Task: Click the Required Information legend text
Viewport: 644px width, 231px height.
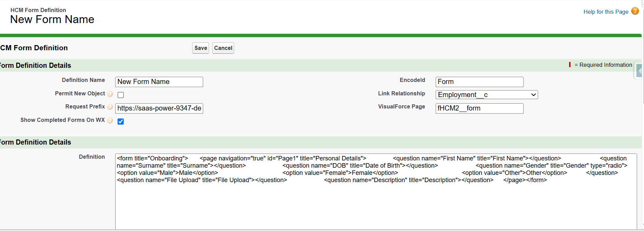Action: point(603,65)
